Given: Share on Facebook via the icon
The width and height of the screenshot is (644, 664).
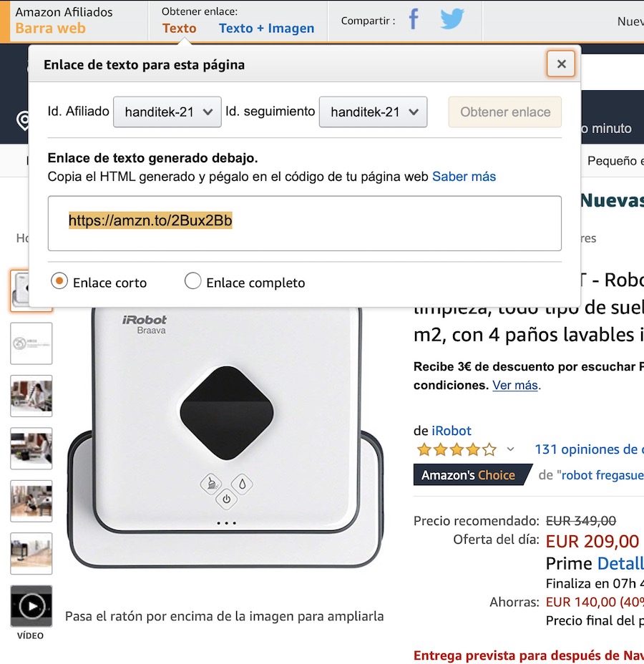Looking at the screenshot, I should coord(414,19).
